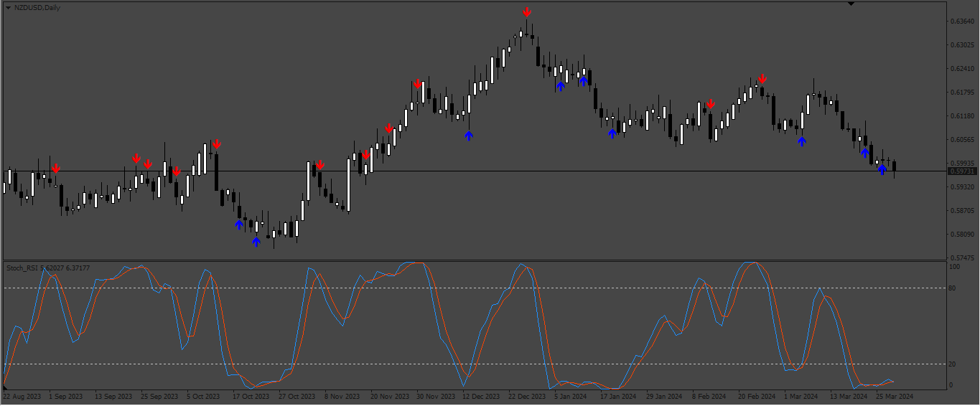Click the 17 Jan 2024 date label
Screen dimensions: 980x406
[x=618, y=396]
